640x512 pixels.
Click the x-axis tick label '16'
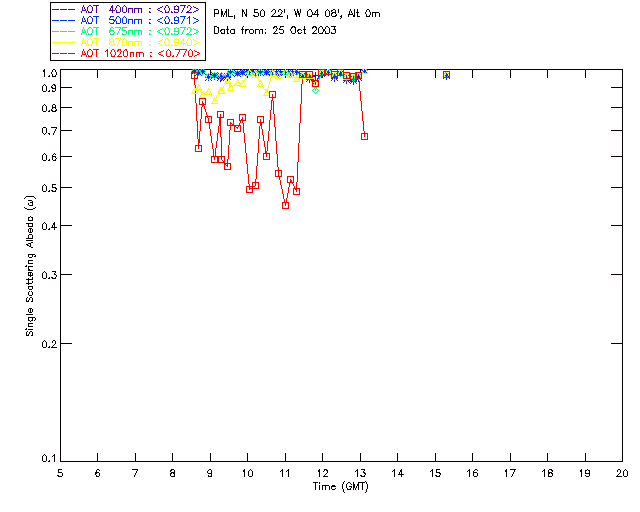[473, 473]
